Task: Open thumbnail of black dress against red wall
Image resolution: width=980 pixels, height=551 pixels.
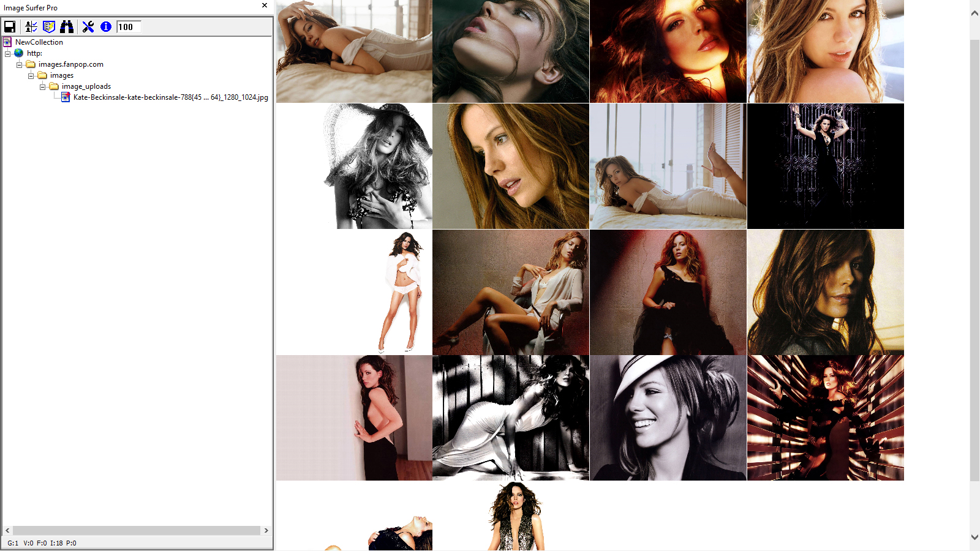Action: [668, 292]
